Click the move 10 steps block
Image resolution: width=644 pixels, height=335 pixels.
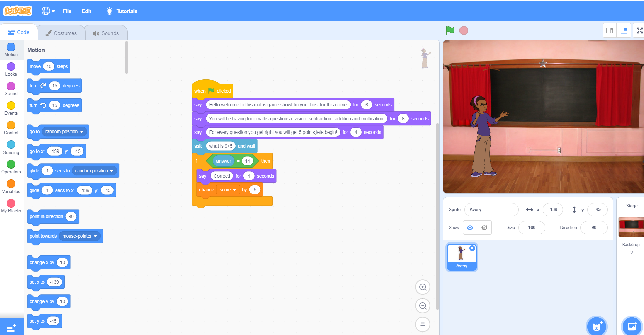pyautogui.click(x=48, y=67)
